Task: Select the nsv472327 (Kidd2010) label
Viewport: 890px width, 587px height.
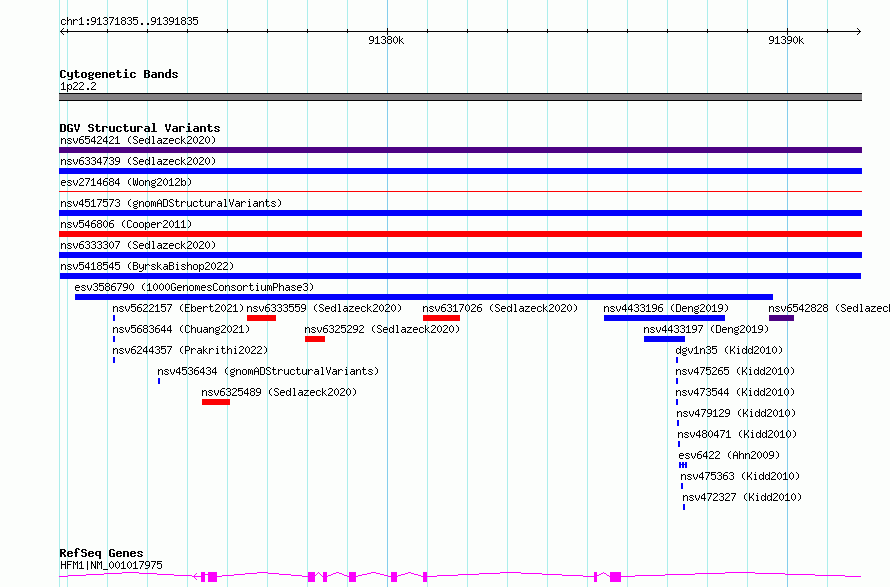Action: [742, 497]
